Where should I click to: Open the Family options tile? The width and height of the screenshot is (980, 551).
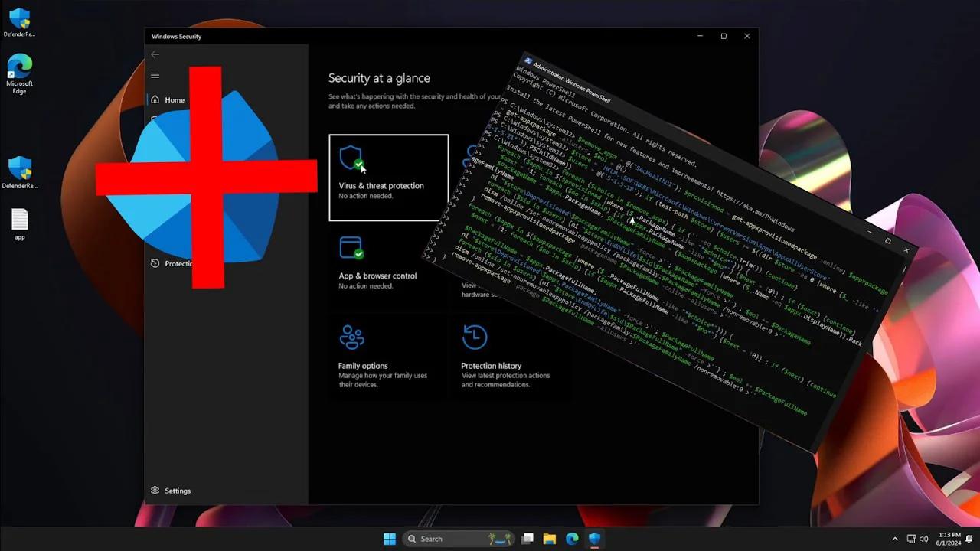click(x=387, y=356)
